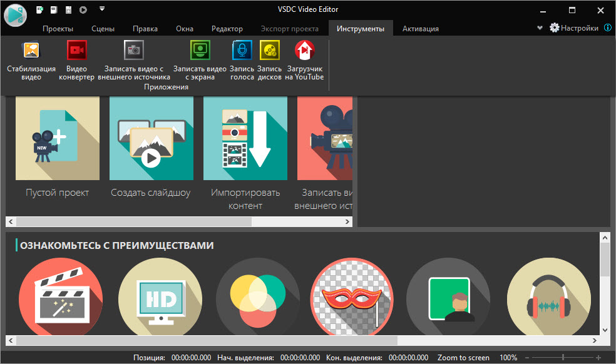Open Настройки settings
The image size is (616, 364).
tap(574, 28)
